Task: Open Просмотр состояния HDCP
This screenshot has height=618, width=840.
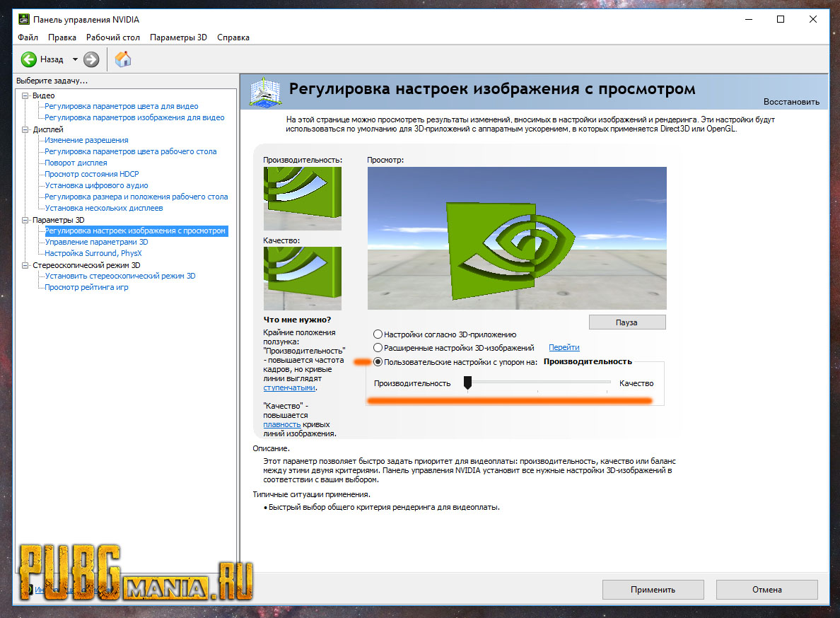Action: click(92, 174)
